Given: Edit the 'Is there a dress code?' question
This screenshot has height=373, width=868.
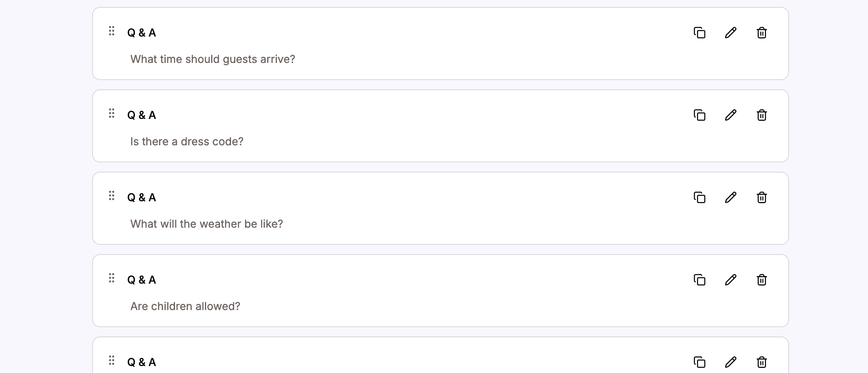Looking at the screenshot, I should click(x=731, y=115).
